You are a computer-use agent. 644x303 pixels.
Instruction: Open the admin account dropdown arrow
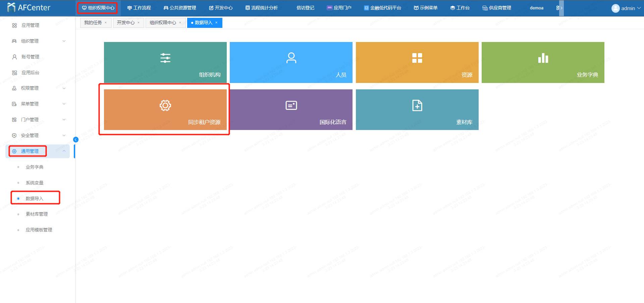point(639,8)
